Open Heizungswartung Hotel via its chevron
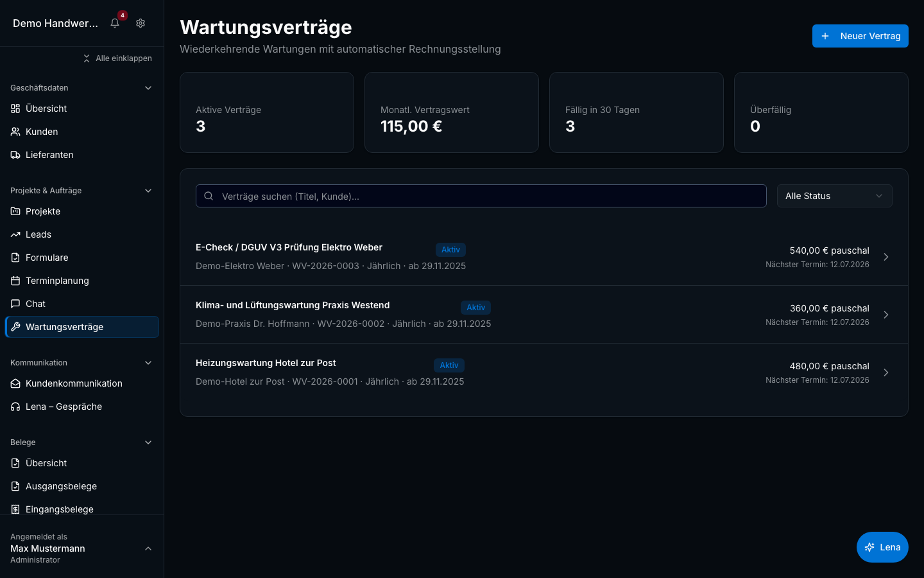The height and width of the screenshot is (578, 924). click(x=886, y=372)
